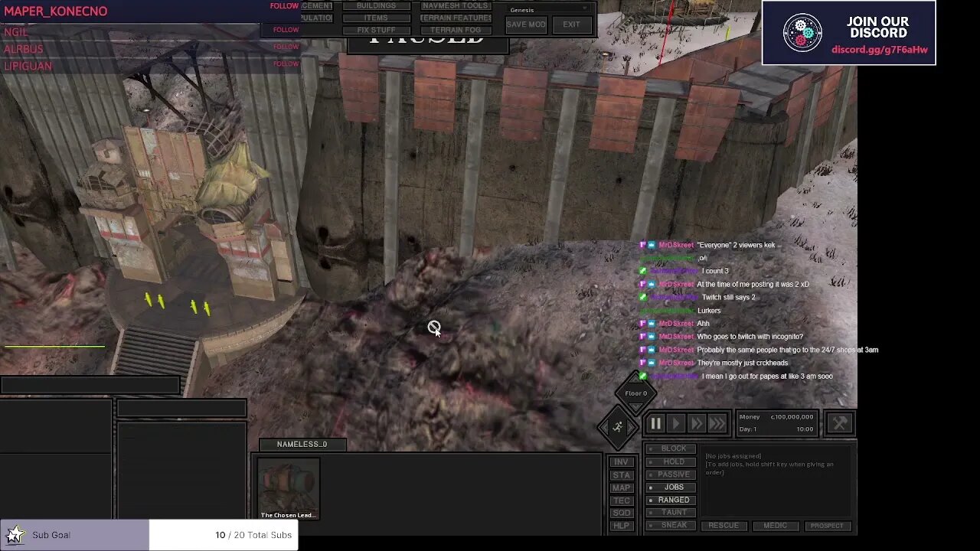Select The Chosen Leader character portrait
This screenshot has height=551, width=980.
[288, 488]
